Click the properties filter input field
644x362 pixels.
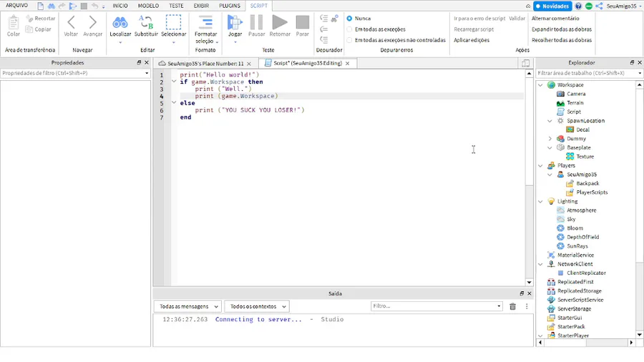coord(75,73)
